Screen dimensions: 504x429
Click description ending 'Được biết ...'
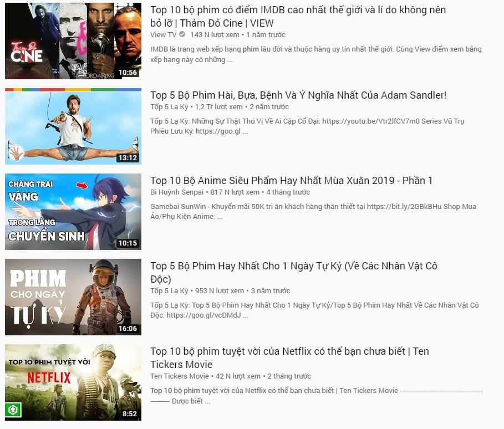[x=316, y=396]
